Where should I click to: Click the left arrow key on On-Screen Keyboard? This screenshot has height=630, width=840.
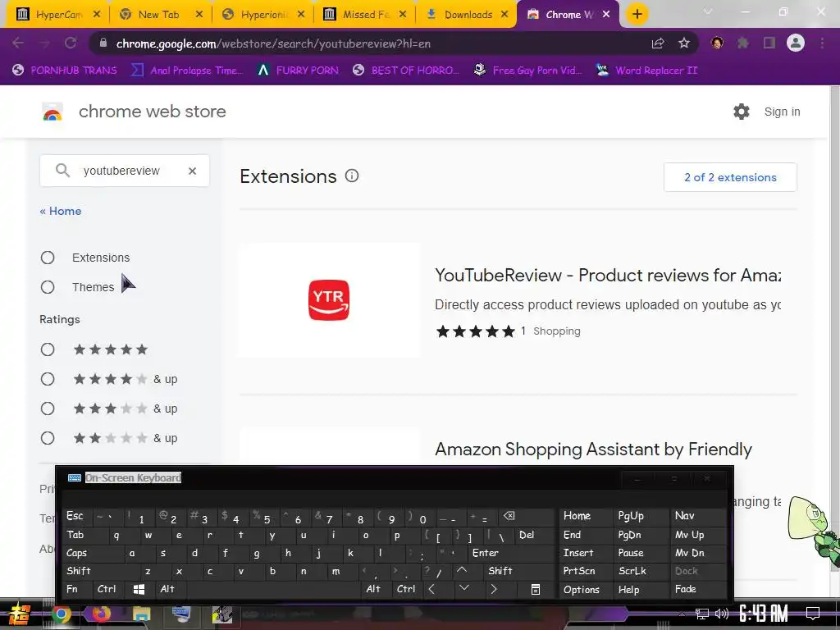coord(431,589)
